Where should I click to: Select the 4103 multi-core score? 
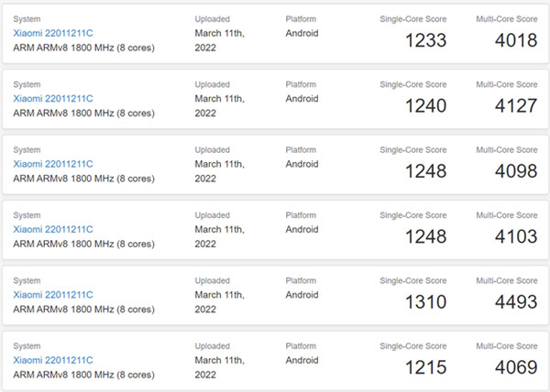pos(515,237)
